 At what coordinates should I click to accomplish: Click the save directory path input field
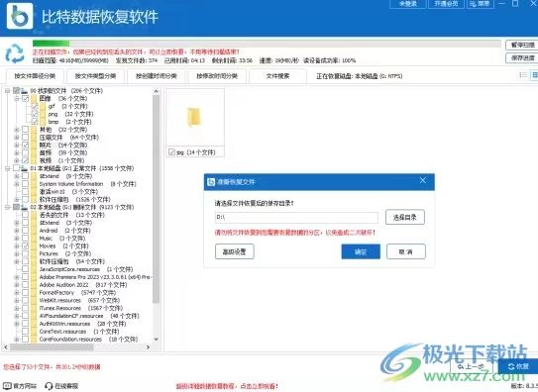[x=296, y=217]
